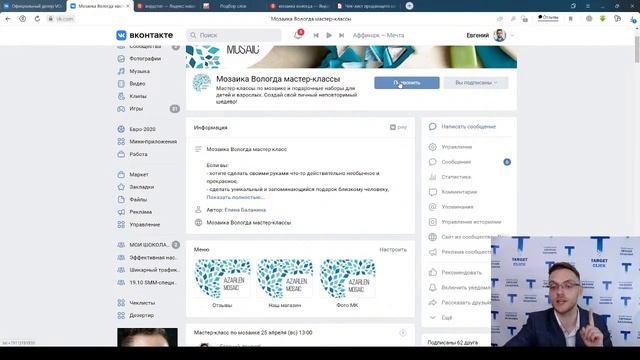Click the Мини-приложения sidebar icon
This screenshot has height=360, width=640.
[x=121, y=142]
